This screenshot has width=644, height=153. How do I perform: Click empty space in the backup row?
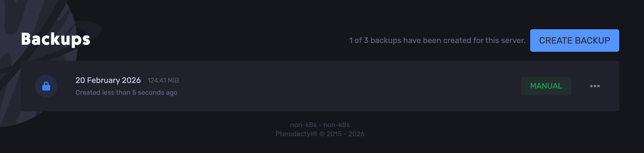click(x=338, y=86)
